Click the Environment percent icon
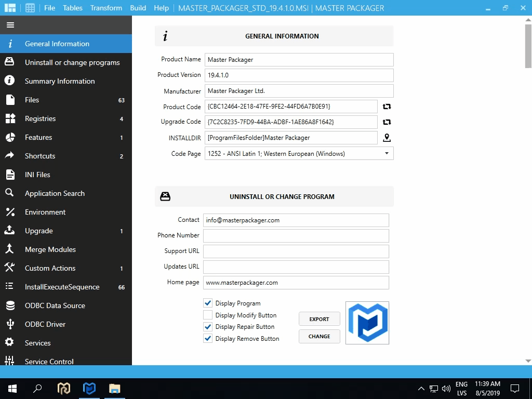The height and width of the screenshot is (399, 532). pyautogui.click(x=10, y=212)
